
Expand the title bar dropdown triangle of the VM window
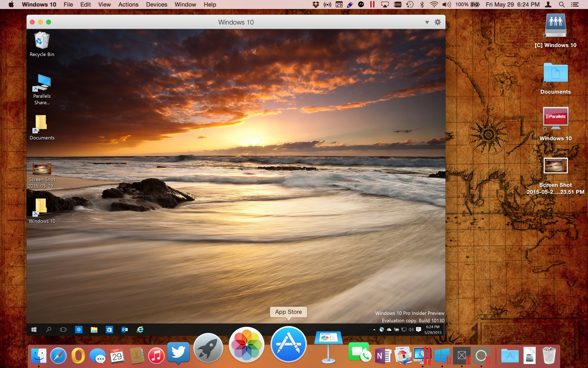pyautogui.click(x=427, y=22)
